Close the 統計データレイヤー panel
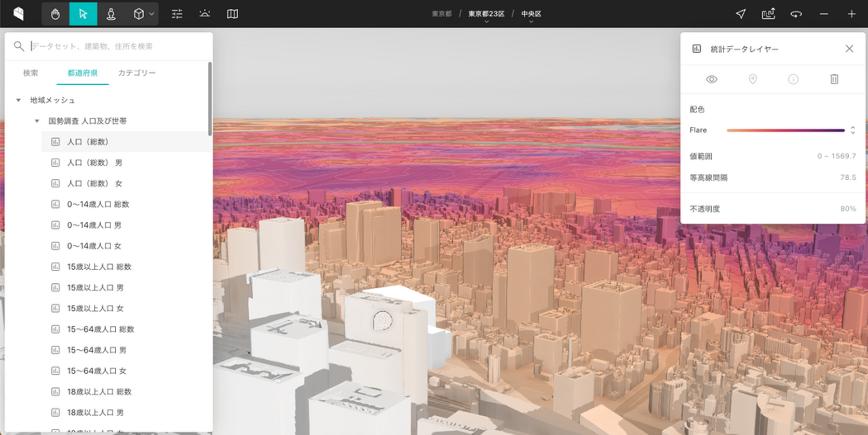Screen dimensions: 868x435 coord(849,49)
